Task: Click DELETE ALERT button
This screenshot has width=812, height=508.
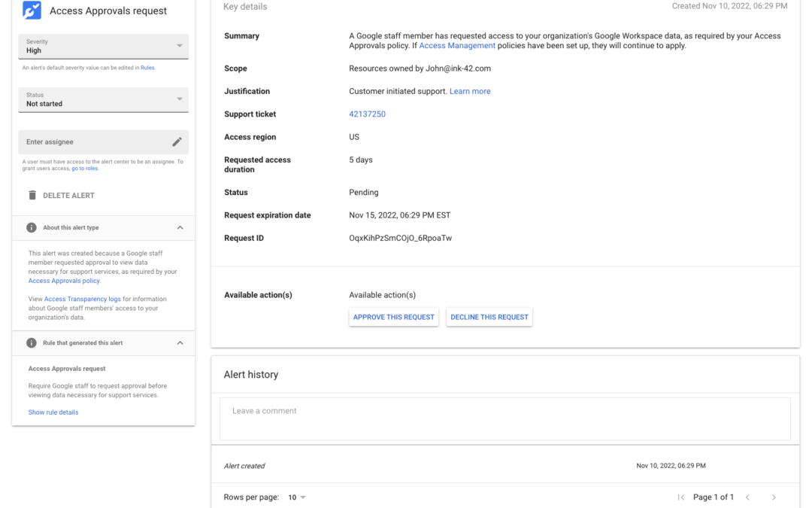Action: 61,196
